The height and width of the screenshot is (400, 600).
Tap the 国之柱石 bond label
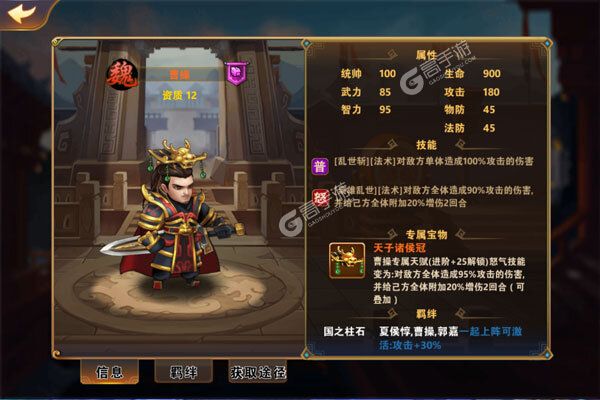pos(344,331)
